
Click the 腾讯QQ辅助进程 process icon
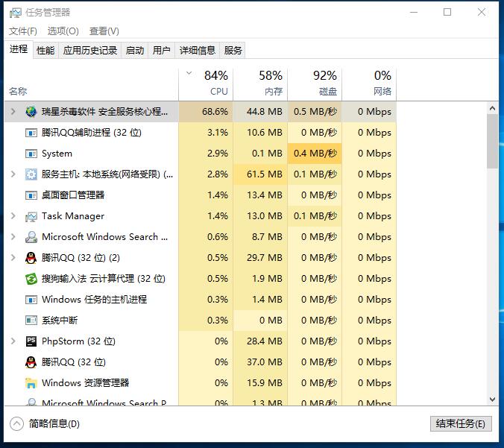[31, 133]
